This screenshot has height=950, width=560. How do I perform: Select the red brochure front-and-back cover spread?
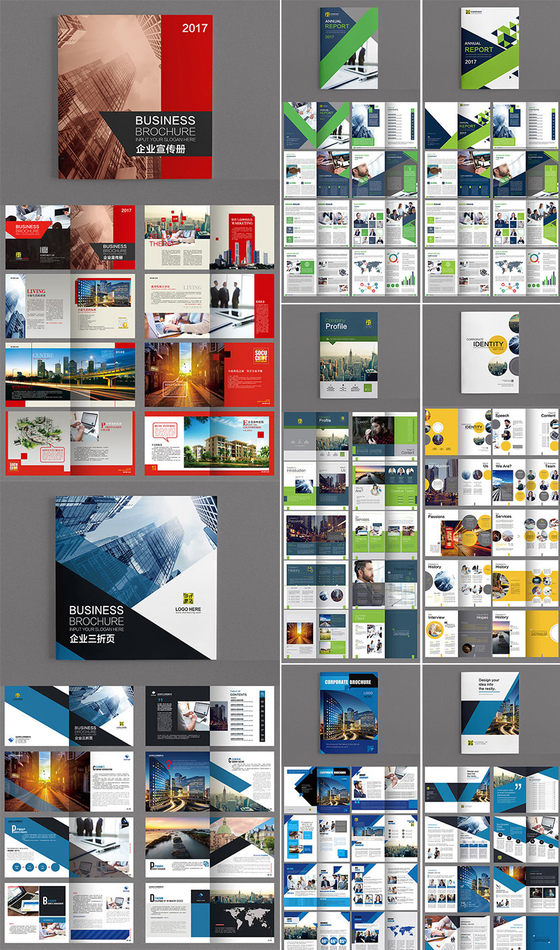pos(70,237)
